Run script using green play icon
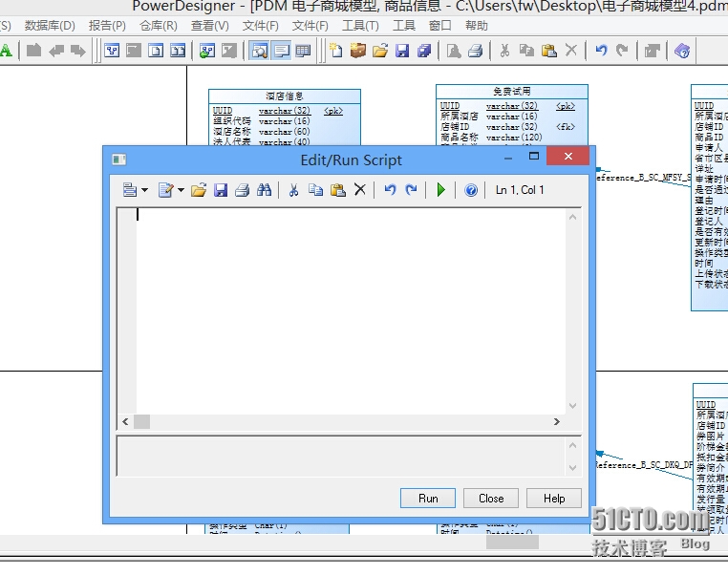728x575 pixels. tap(441, 190)
